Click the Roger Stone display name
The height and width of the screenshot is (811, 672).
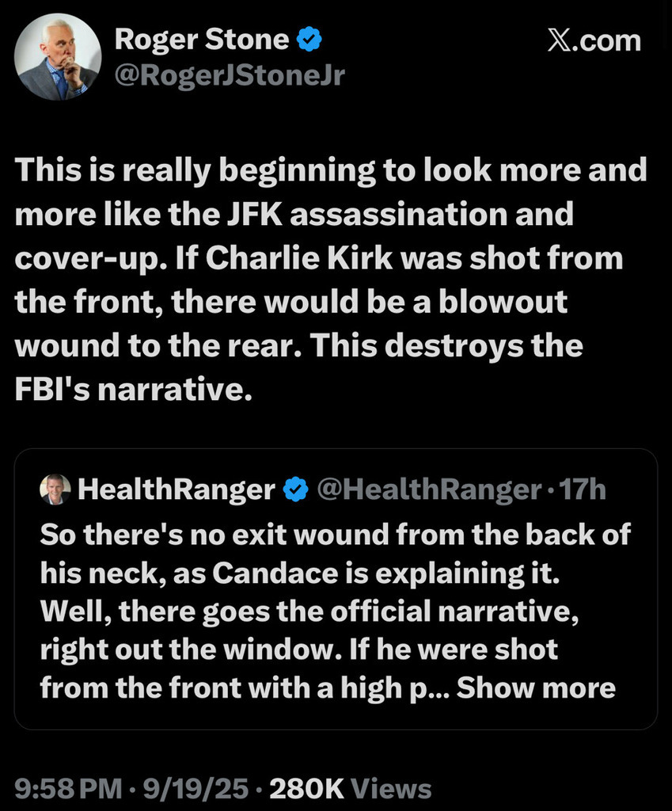point(202,39)
